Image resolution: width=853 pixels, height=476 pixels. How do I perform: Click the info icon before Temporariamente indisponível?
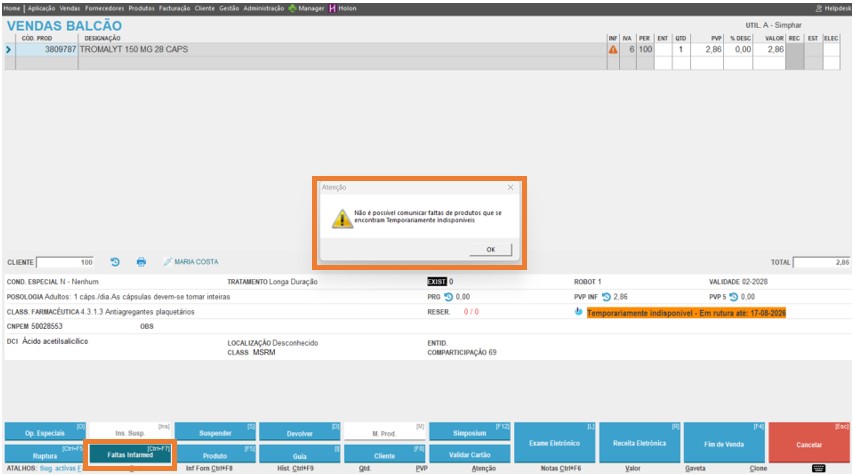pos(578,312)
